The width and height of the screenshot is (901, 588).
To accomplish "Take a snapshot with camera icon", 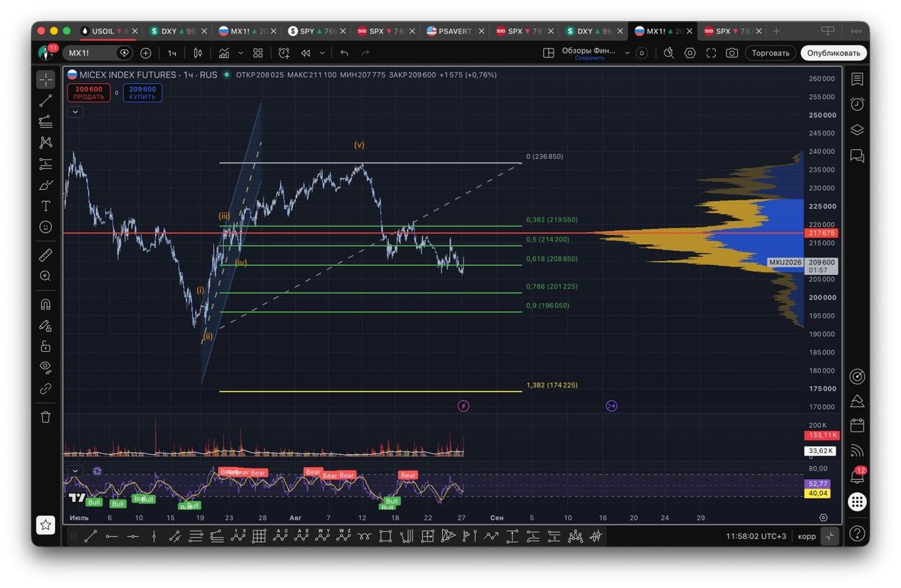I will [x=732, y=53].
